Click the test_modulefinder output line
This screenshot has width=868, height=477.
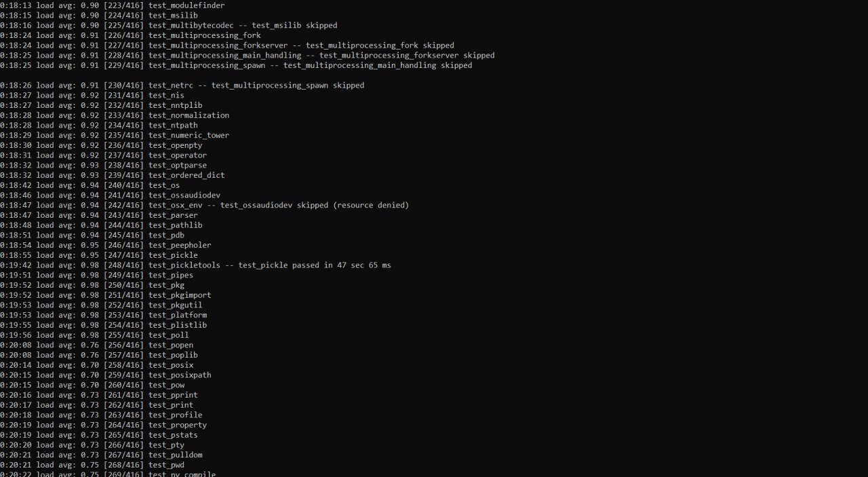[112, 5]
